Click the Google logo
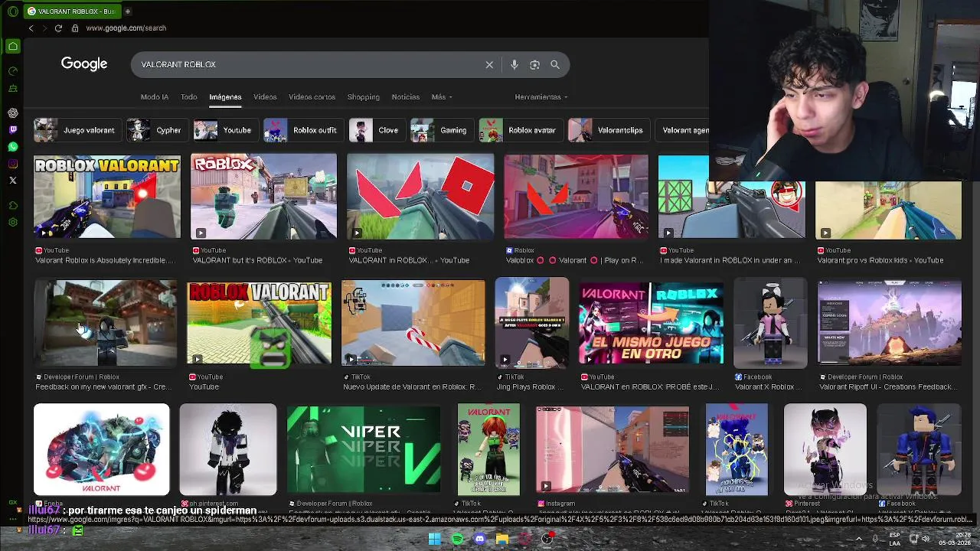The image size is (980, 551). point(84,64)
